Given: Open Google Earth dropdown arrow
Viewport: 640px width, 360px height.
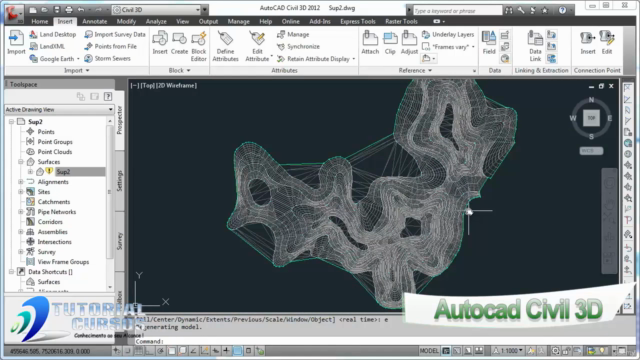Looking at the screenshot, I should pyautogui.click(x=78, y=59).
